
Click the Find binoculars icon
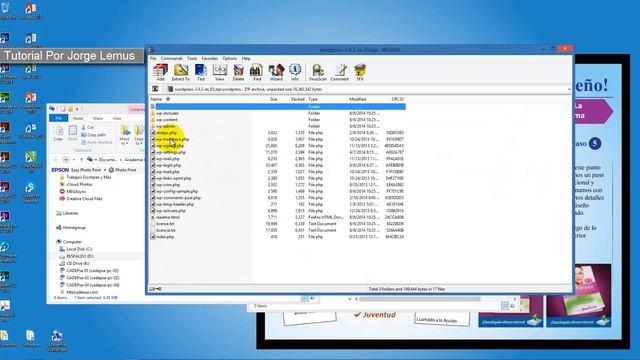pyautogui.click(x=257, y=72)
